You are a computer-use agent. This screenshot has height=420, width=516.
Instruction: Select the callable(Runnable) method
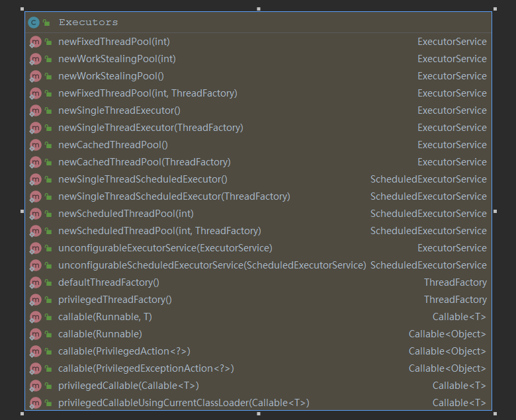pos(100,334)
